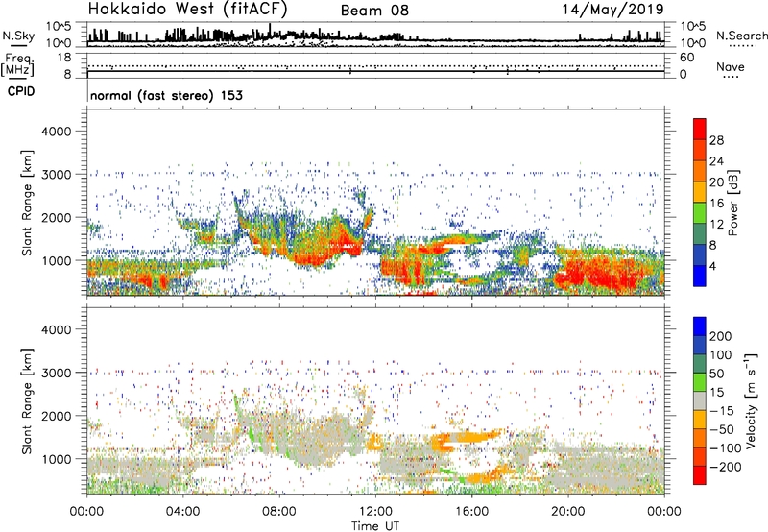Click the "2000" tick on Power panel
Screen dimensions: 768x532
[x=56, y=217]
